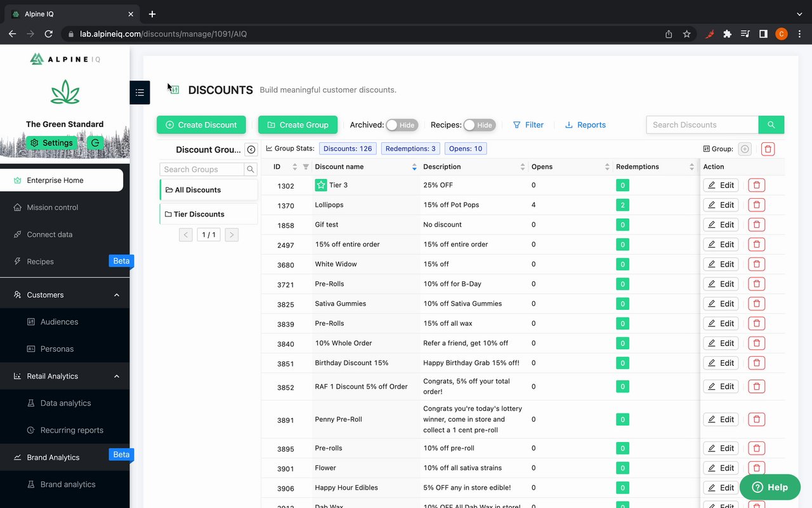Open Audiences under Customers
Image resolution: width=812 pixels, height=508 pixels.
tap(59, 322)
